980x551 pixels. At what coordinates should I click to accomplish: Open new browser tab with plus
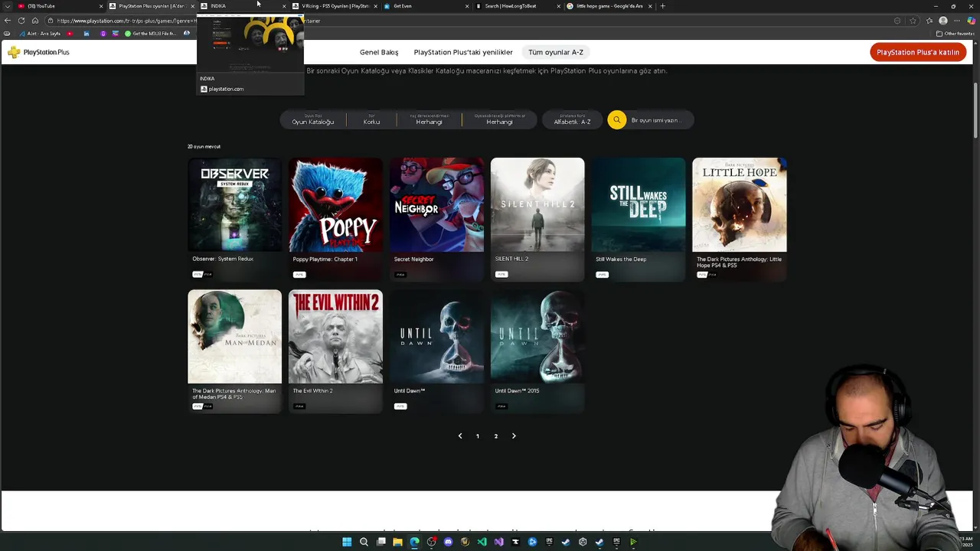pyautogui.click(x=662, y=6)
